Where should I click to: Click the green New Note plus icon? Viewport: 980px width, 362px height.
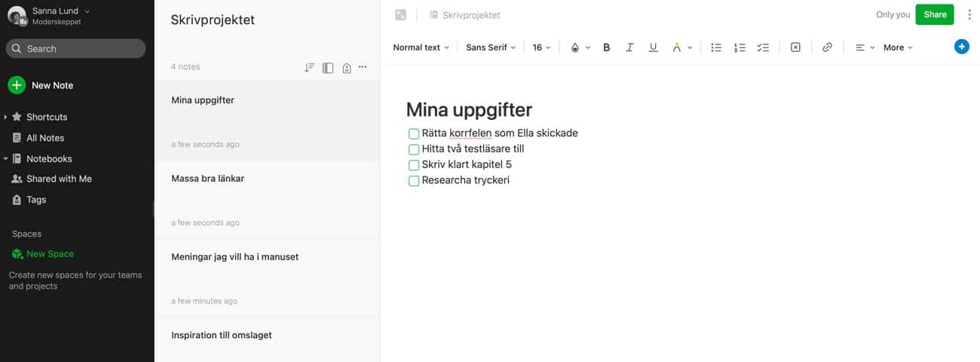pyautogui.click(x=17, y=85)
